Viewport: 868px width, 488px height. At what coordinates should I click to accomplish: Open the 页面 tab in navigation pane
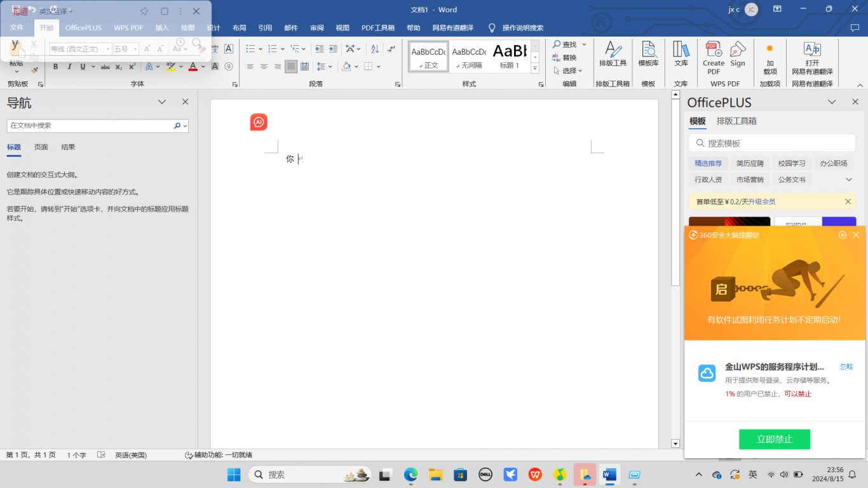(x=41, y=147)
